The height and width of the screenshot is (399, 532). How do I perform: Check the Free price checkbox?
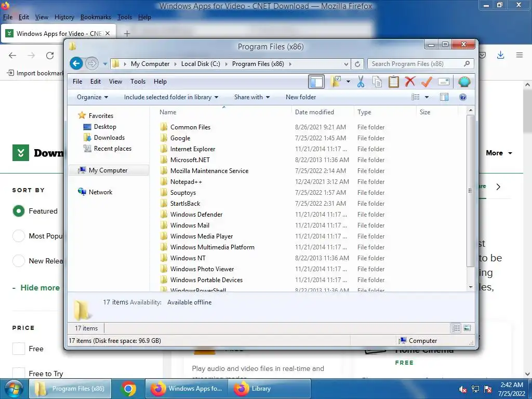pos(19,349)
